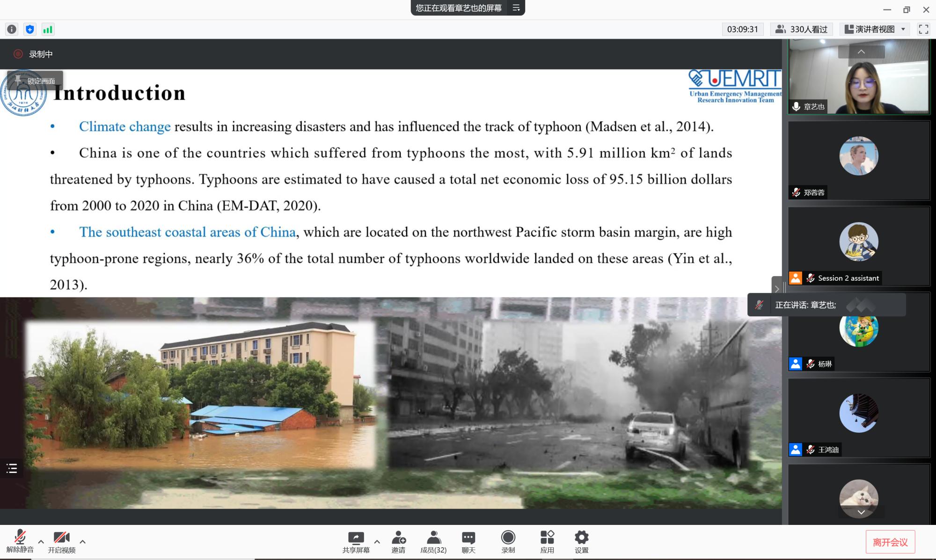936x560 pixels.
Task: Open the Chat (聊天) panel
Action: (468, 542)
